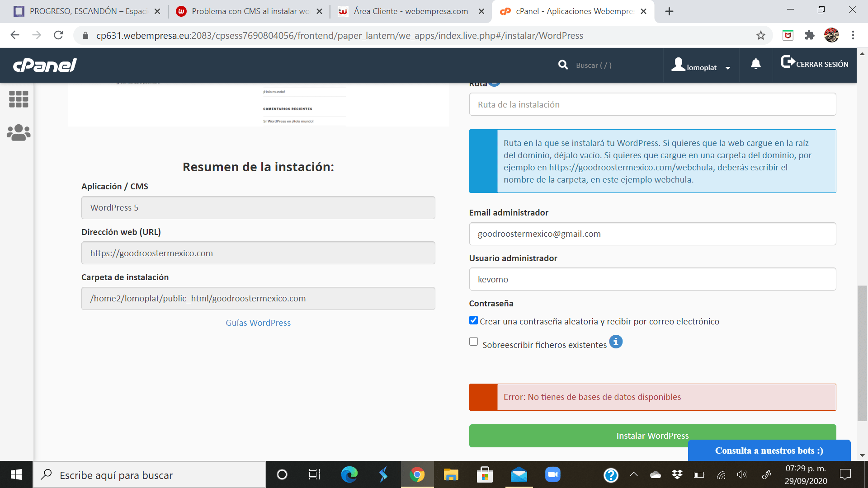Open the user manager group sidebar icon
868x488 pixels.
click(x=19, y=132)
